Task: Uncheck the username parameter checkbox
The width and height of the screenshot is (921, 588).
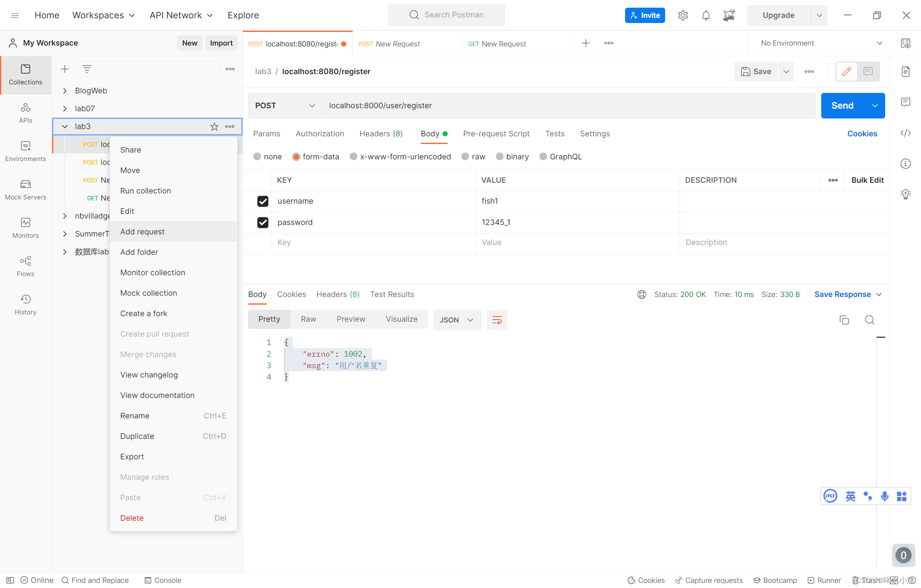Action: tap(263, 201)
